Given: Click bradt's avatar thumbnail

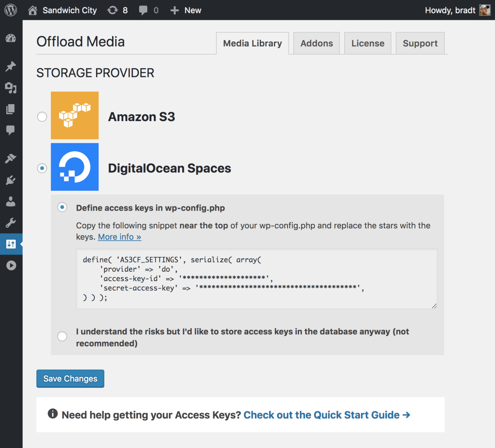Looking at the screenshot, I should click(485, 10).
